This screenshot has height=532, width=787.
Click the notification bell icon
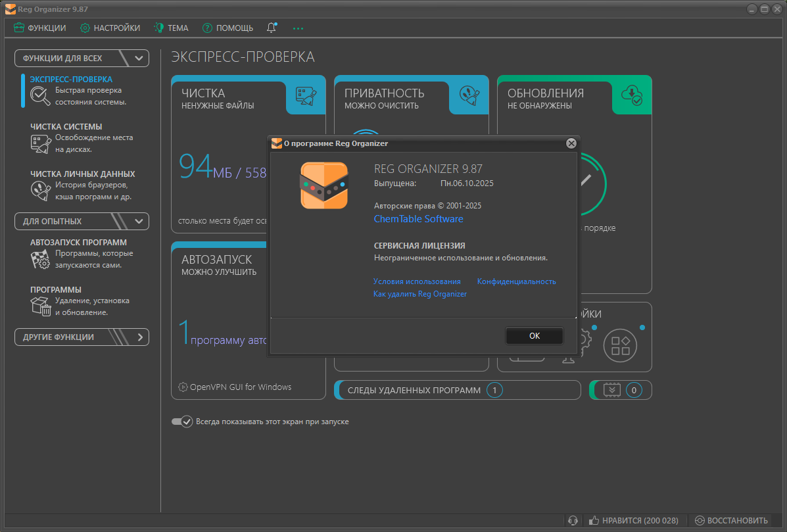click(272, 28)
